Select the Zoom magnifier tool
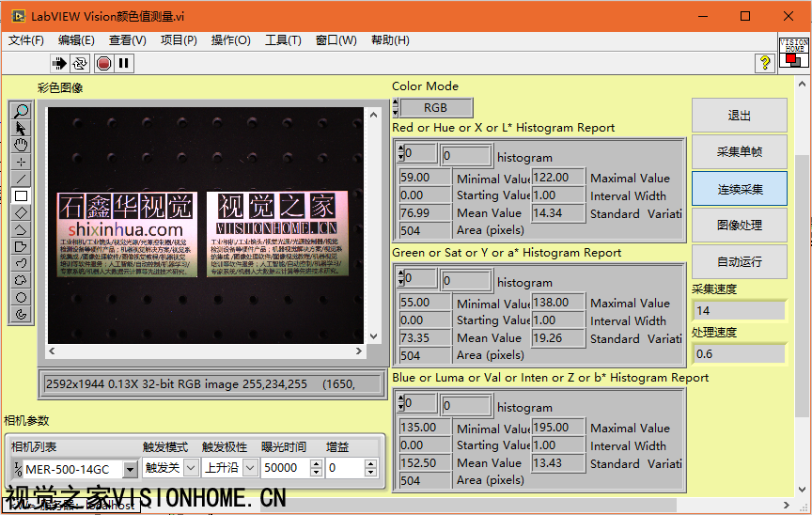 click(x=22, y=111)
